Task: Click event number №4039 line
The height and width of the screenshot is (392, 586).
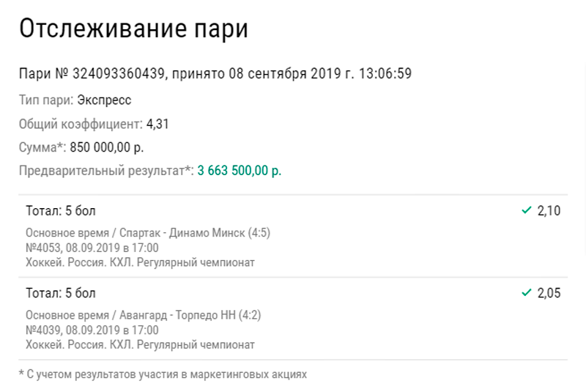Action: point(92,330)
